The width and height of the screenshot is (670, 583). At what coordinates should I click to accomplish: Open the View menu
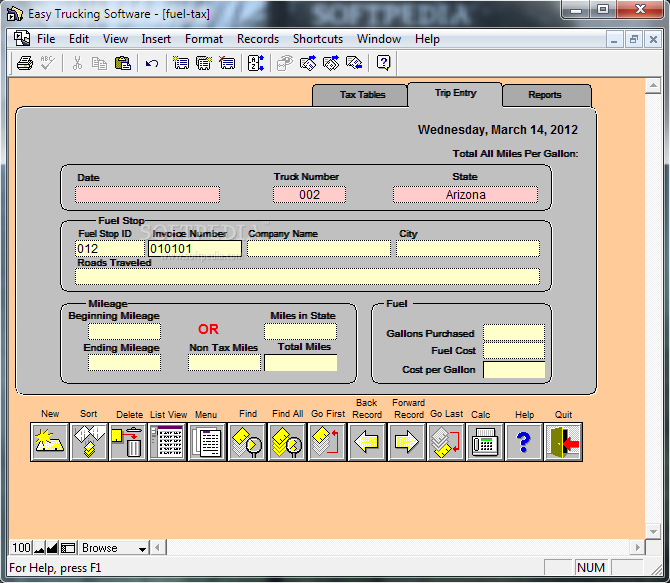click(115, 39)
